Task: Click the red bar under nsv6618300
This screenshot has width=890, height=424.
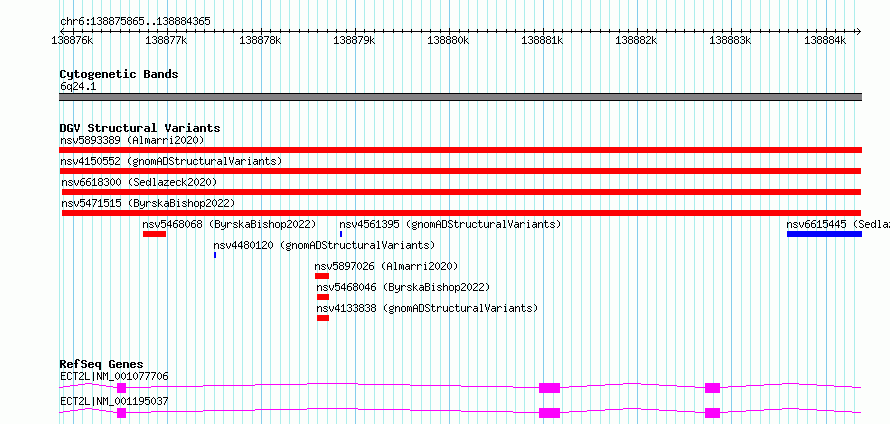Action: (x=461, y=192)
